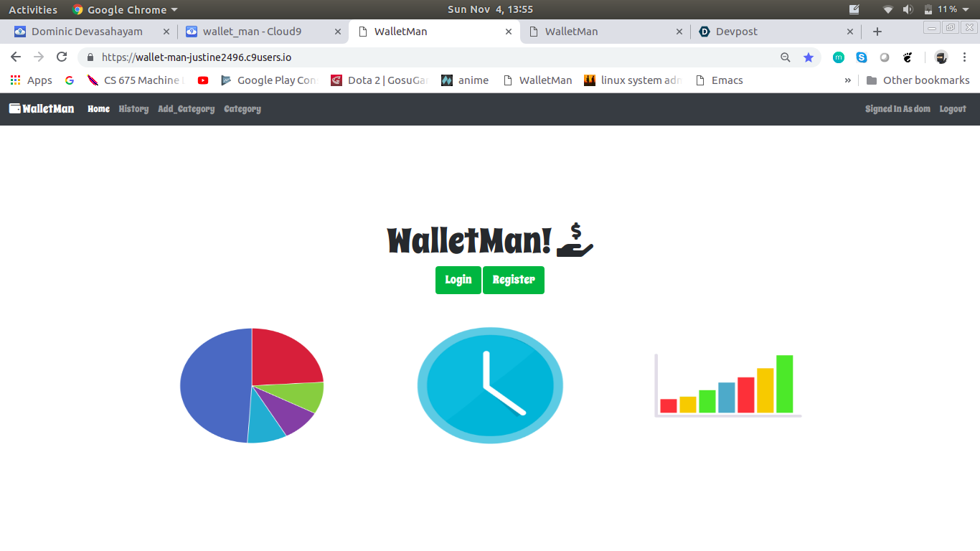Open the WalletMan bookmark
The height and width of the screenshot is (551, 980).
tap(537, 80)
